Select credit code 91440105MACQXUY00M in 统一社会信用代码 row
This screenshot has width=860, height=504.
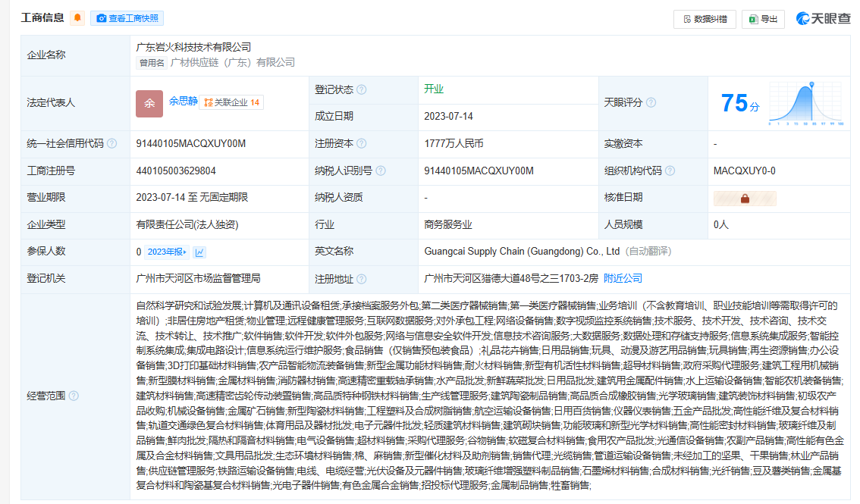(x=191, y=143)
